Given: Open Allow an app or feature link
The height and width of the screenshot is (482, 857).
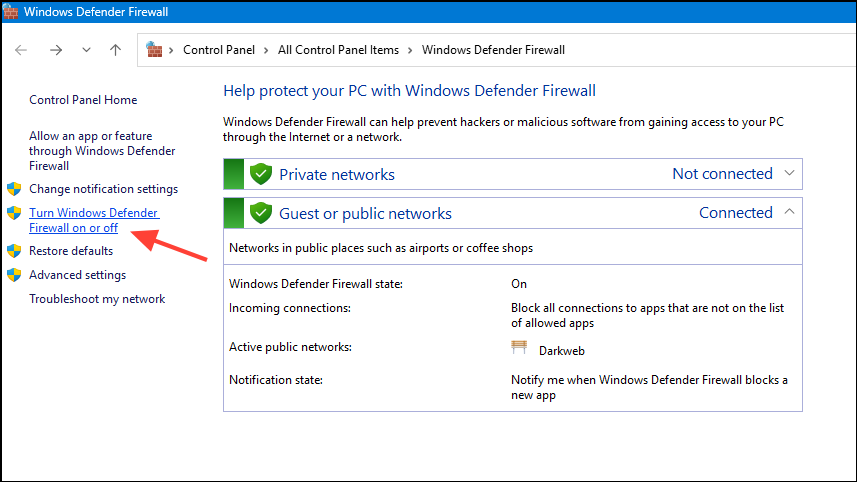Looking at the screenshot, I should pyautogui.click(x=102, y=151).
